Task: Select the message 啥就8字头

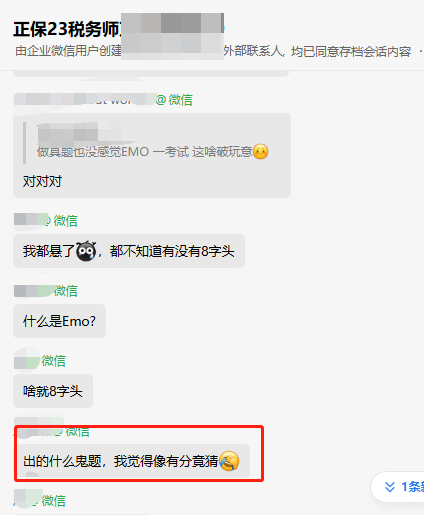Action: click(x=53, y=391)
